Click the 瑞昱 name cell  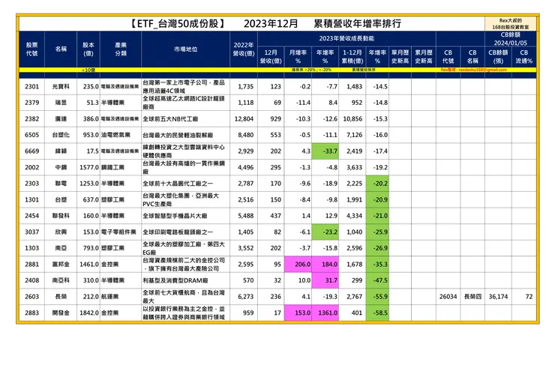[x=61, y=103]
